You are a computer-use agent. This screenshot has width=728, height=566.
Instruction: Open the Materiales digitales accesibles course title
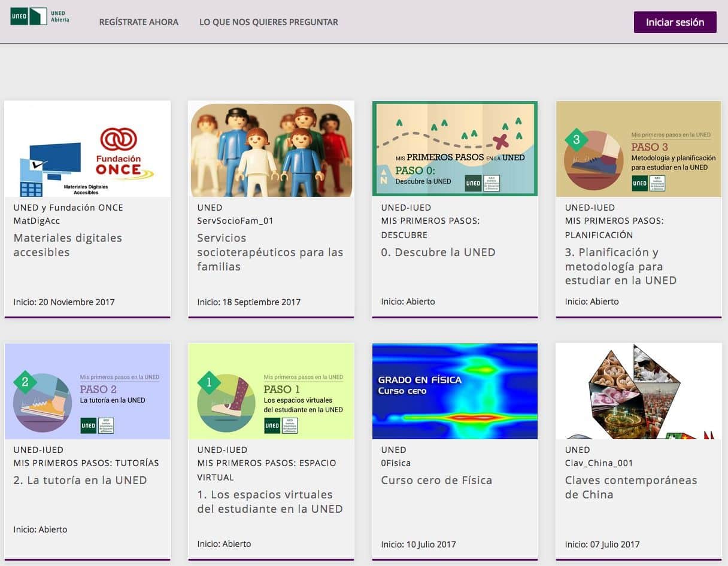[x=68, y=245]
